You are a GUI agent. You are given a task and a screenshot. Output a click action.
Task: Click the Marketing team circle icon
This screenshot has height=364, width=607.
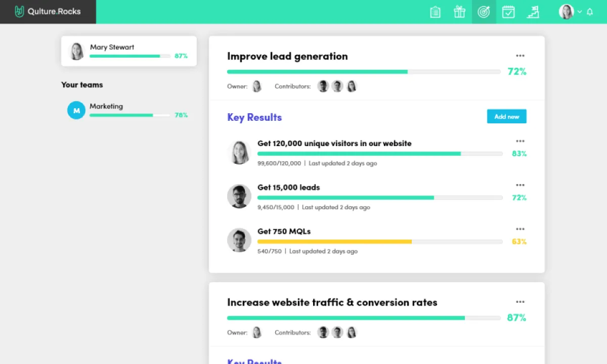[x=76, y=110]
